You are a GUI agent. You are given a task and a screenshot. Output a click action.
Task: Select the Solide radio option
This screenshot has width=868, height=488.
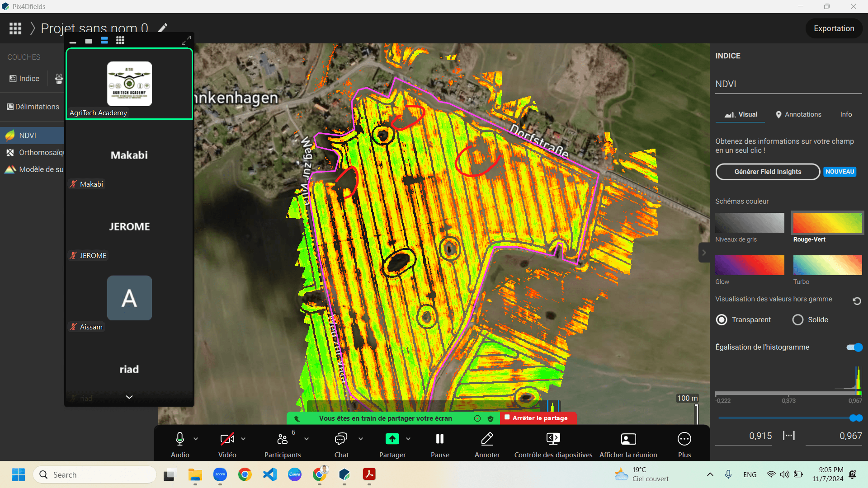click(798, 320)
